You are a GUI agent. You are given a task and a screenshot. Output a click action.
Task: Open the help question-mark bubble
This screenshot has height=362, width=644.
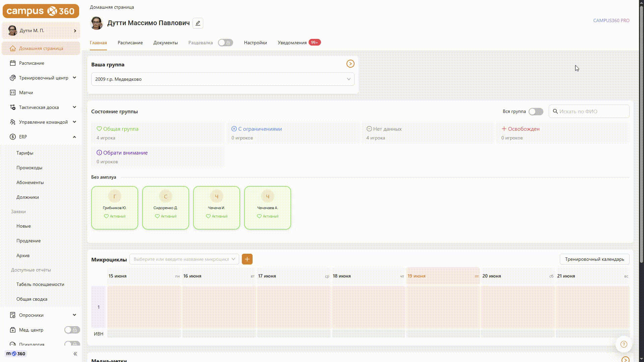point(624,344)
